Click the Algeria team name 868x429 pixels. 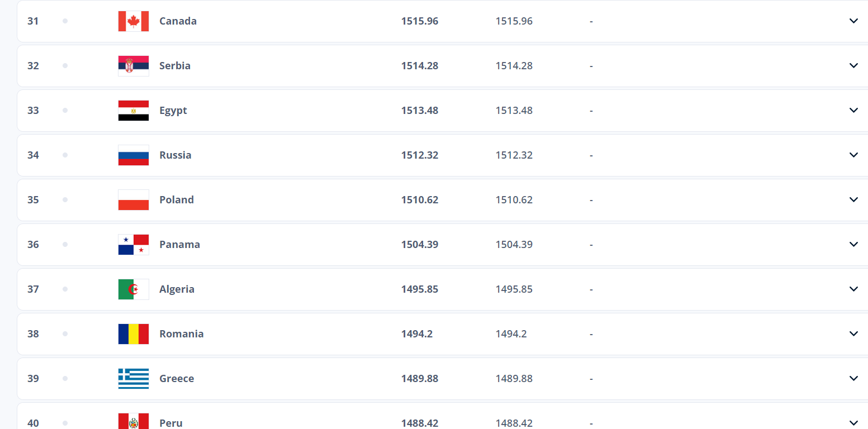(177, 289)
